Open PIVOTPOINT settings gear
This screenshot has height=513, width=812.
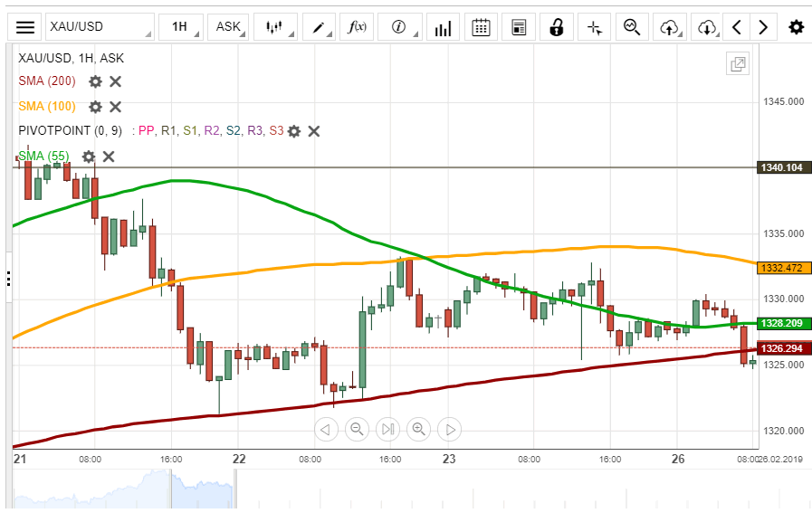pos(294,131)
